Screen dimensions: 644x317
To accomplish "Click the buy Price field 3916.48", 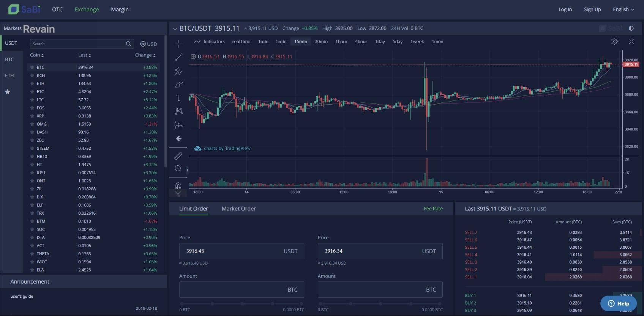I will (241, 251).
